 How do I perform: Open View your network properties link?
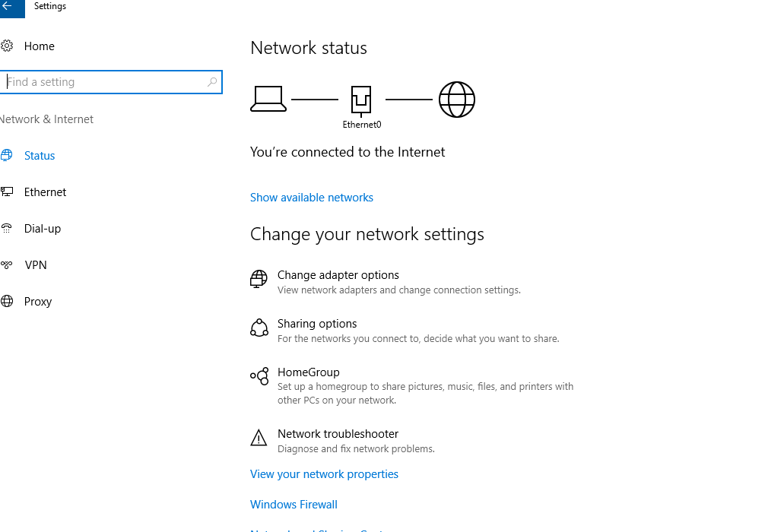point(324,474)
